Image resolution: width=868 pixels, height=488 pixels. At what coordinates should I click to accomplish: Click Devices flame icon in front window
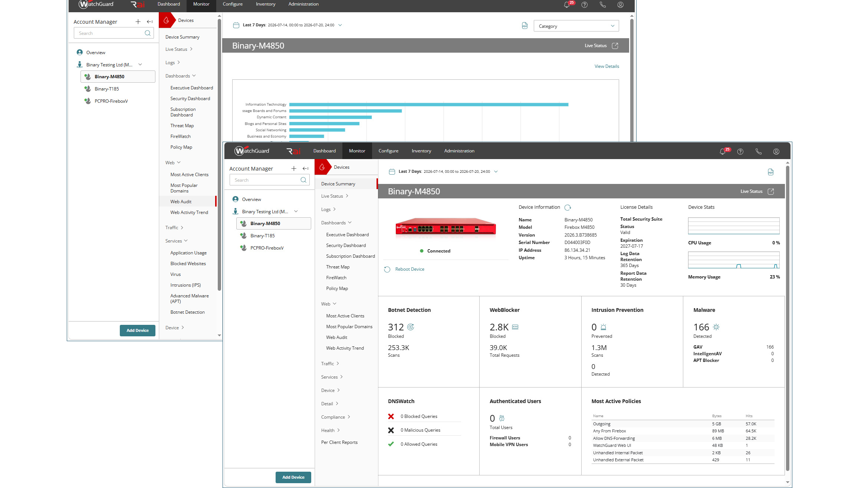coord(322,167)
